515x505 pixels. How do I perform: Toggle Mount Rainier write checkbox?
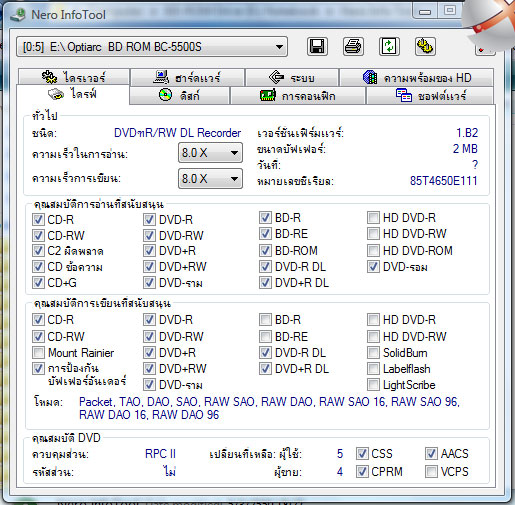pyautogui.click(x=38, y=352)
